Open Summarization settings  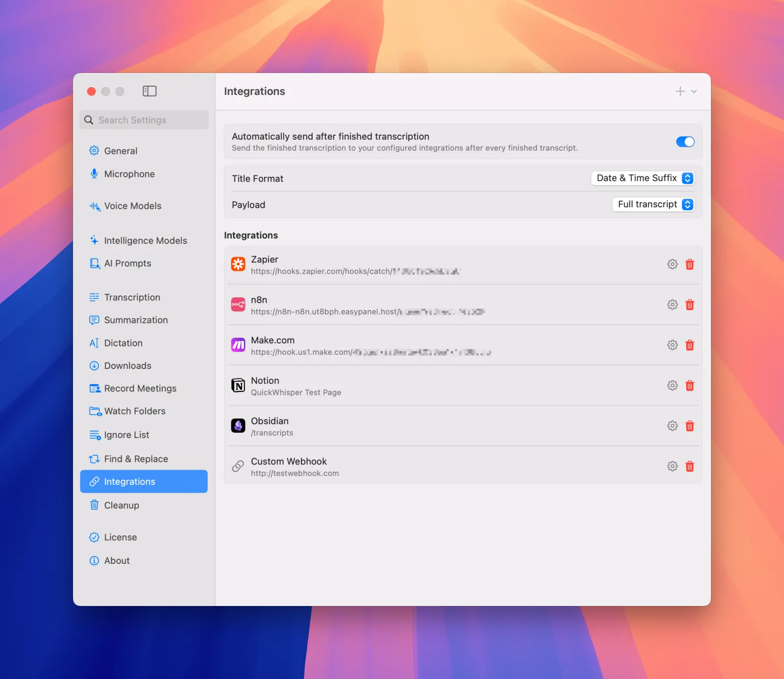point(144,320)
